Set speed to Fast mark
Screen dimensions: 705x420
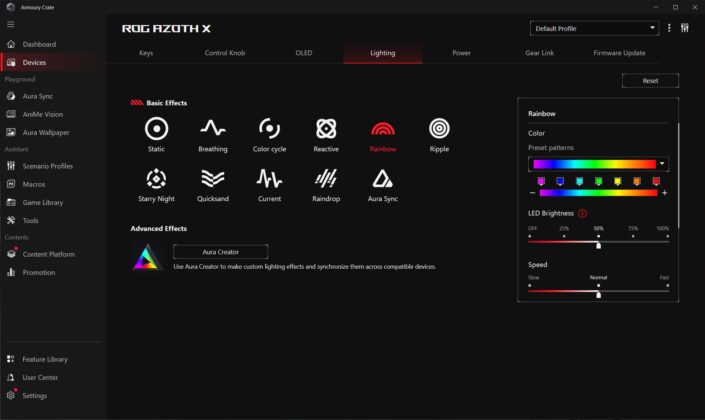[x=667, y=286]
